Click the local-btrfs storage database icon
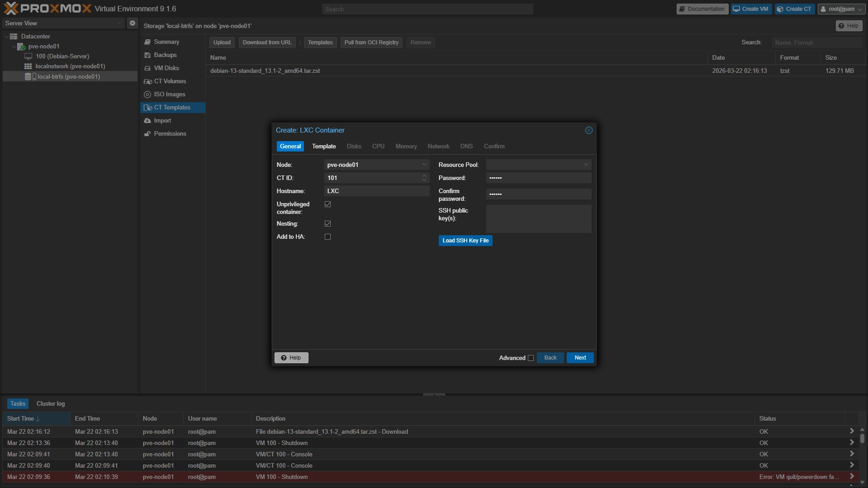868x488 pixels. point(28,76)
